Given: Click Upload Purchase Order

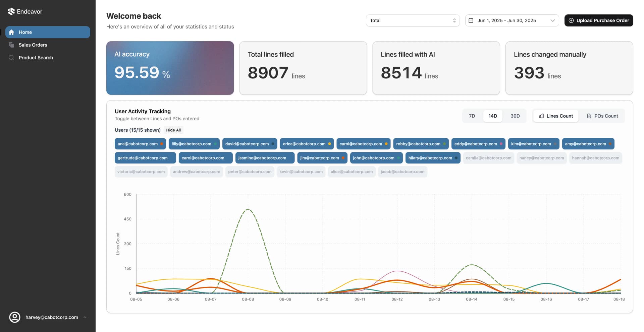Looking at the screenshot, I should click(x=599, y=20).
